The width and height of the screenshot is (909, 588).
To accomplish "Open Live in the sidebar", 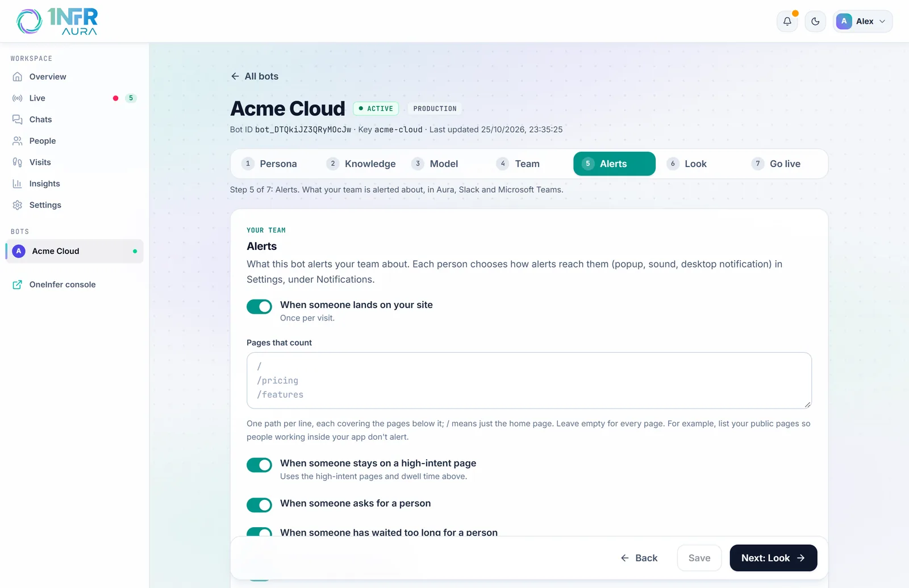I will [74, 98].
